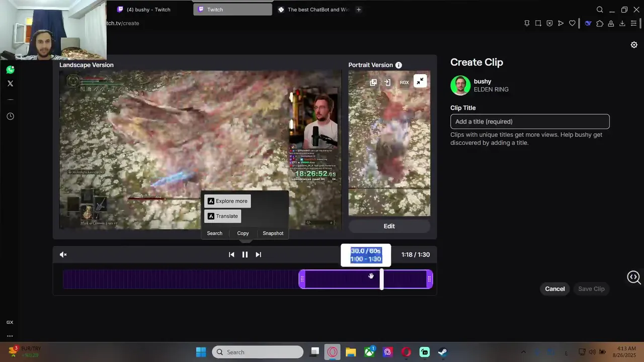
Task: Open the Streamlabs icon on the taskbar
Action: [425, 352]
